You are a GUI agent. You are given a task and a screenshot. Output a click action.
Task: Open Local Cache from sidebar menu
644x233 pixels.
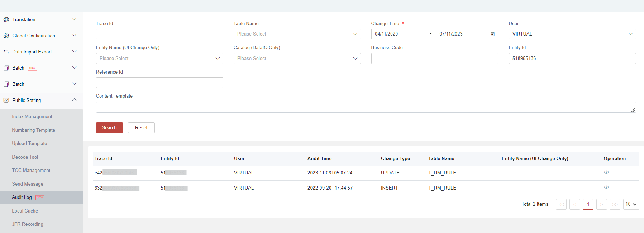pos(25,211)
